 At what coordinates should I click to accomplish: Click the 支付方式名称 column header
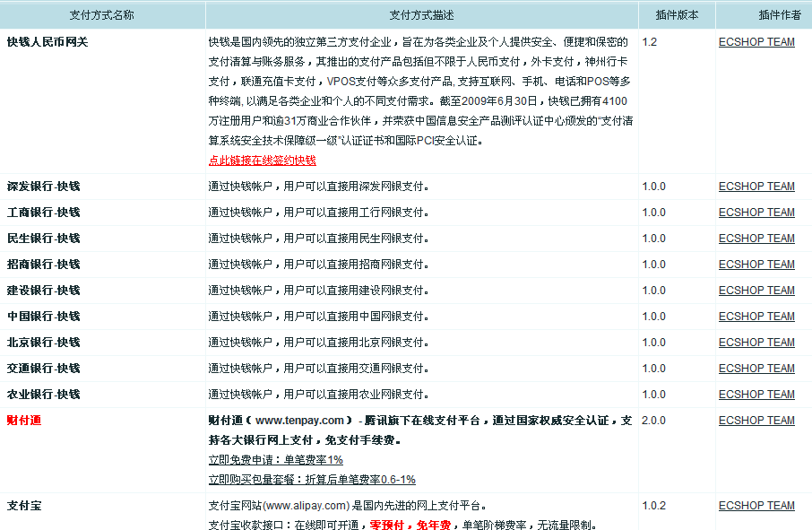101,13
